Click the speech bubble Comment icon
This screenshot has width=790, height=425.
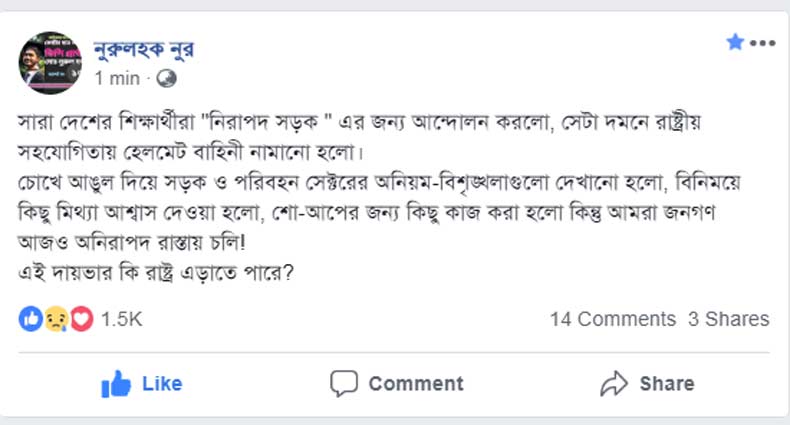344,383
